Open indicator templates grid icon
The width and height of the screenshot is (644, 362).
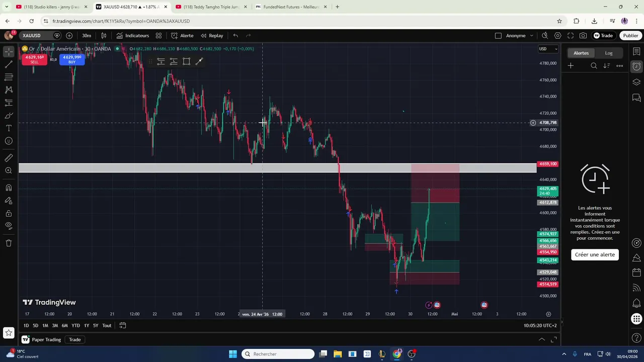pos(158,36)
